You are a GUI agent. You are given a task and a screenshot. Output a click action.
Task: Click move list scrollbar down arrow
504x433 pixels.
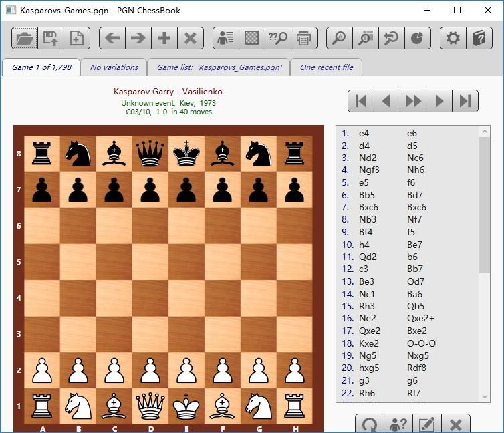pos(485,397)
